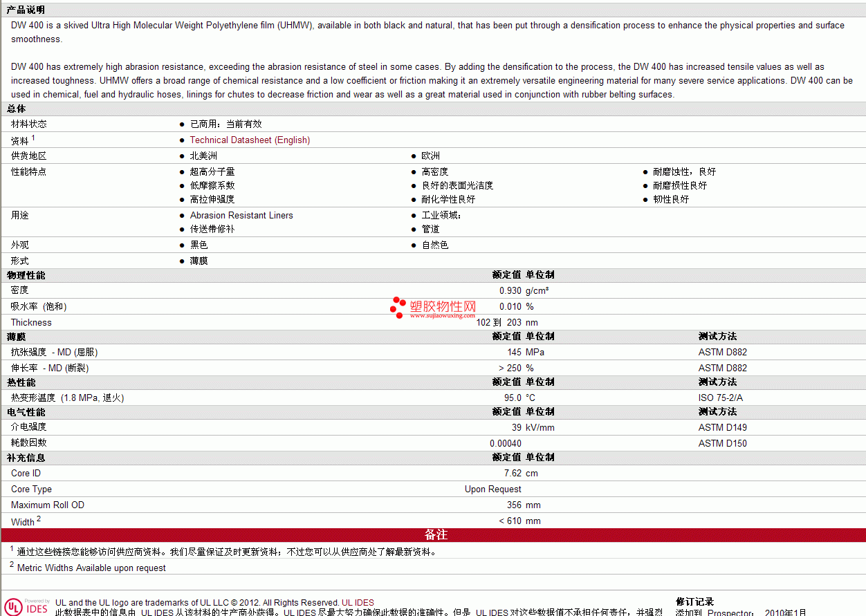Select the 北美洲 region entry
Viewport: 866px width, 616px height.
point(203,156)
